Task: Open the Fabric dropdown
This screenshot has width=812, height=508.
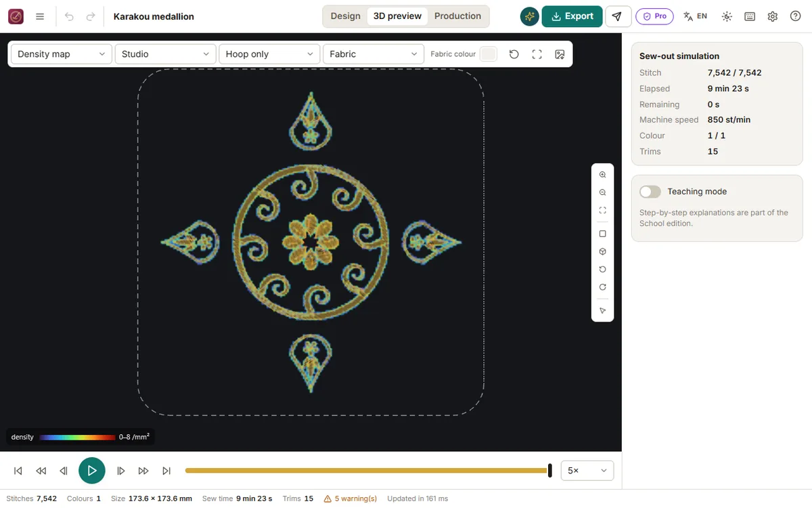Action: pyautogui.click(x=374, y=54)
